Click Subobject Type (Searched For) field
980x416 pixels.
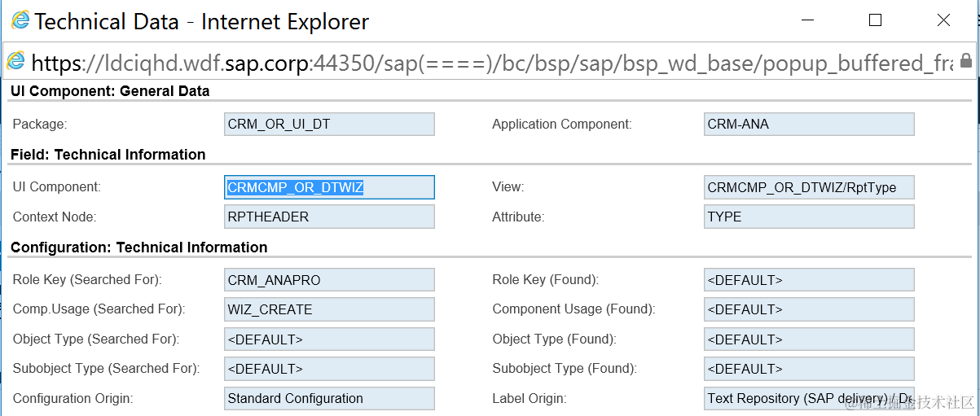[x=329, y=369]
